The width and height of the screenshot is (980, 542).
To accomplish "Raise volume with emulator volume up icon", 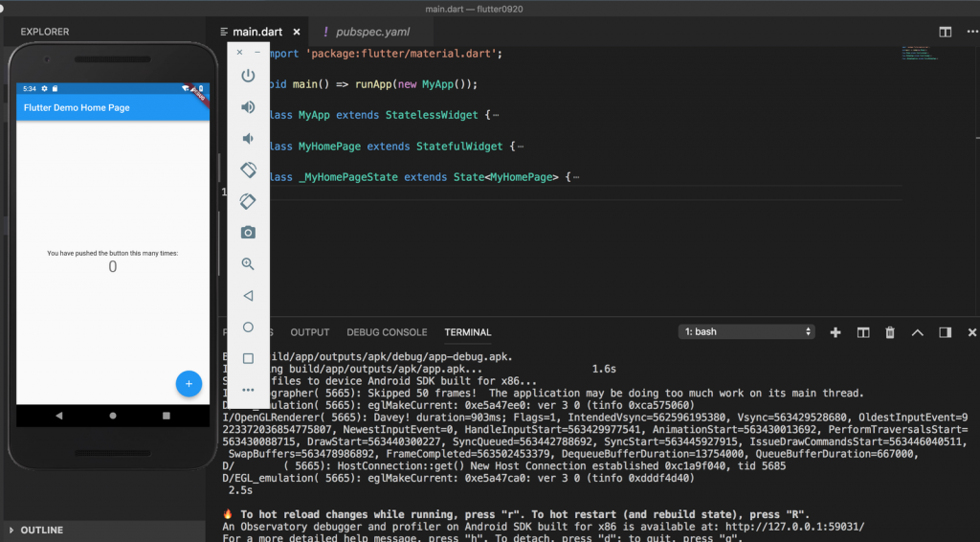I will pos(248,107).
